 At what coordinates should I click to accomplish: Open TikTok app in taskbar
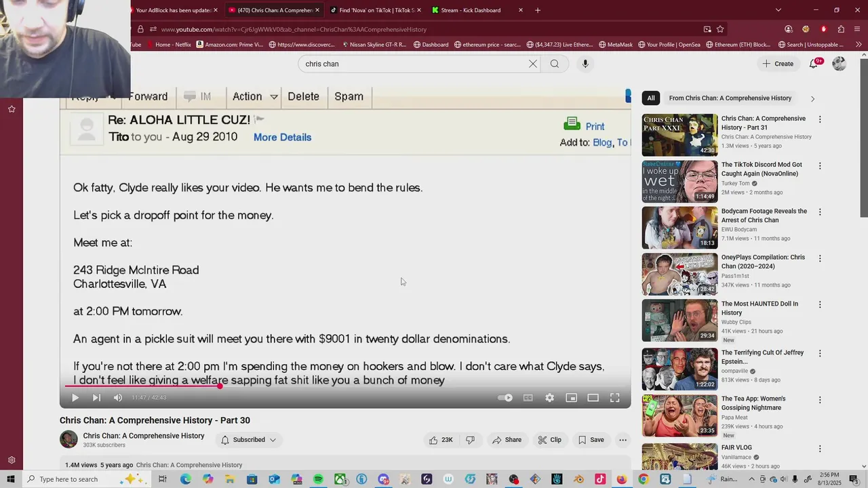[600, 479]
